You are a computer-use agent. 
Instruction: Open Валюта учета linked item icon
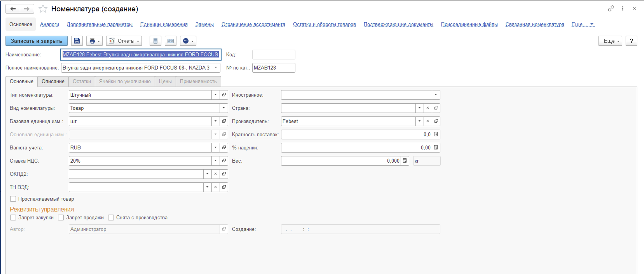(x=224, y=147)
